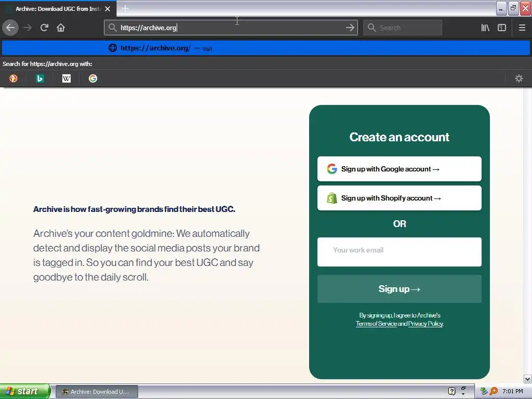Open the Terms of Service link
This screenshot has height=399, width=532.
tap(376, 324)
